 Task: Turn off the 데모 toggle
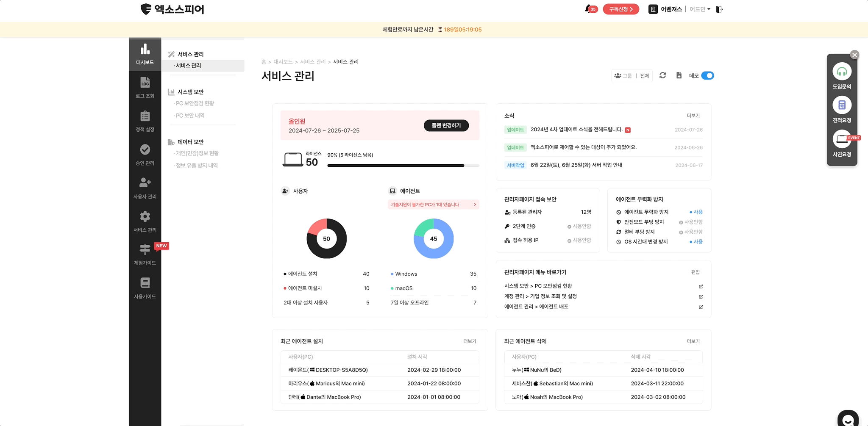click(707, 75)
